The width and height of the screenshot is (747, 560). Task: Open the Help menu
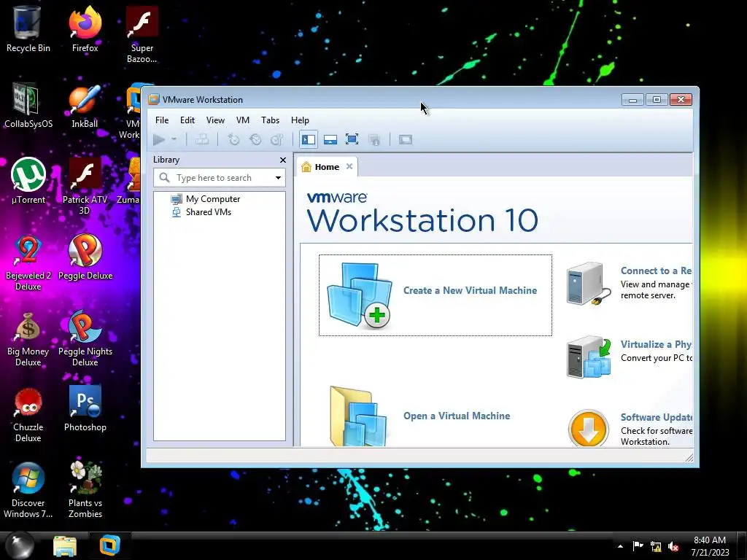coord(300,120)
